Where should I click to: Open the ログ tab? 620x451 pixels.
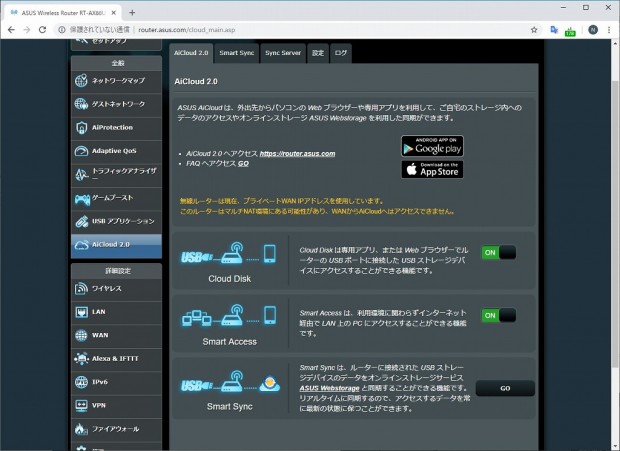[340, 53]
